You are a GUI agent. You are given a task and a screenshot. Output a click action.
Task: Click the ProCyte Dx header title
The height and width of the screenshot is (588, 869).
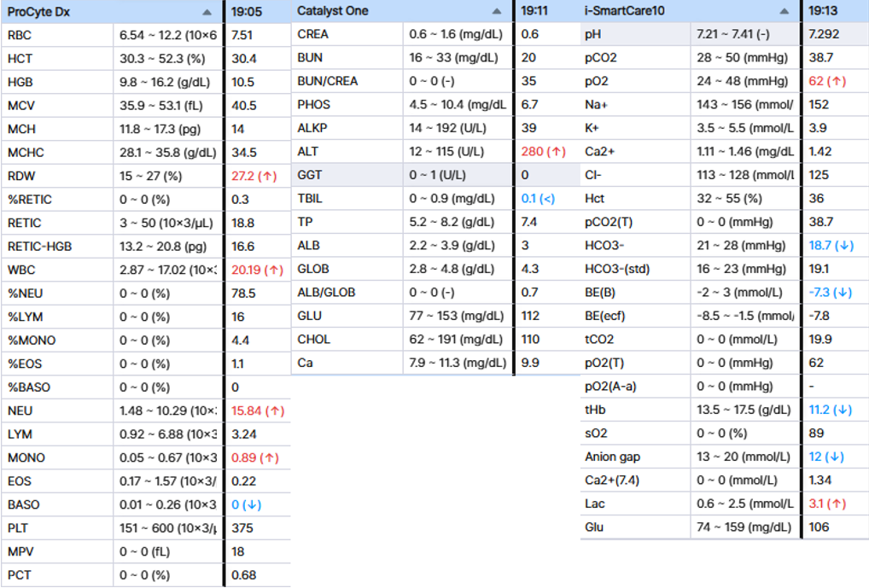(x=38, y=12)
